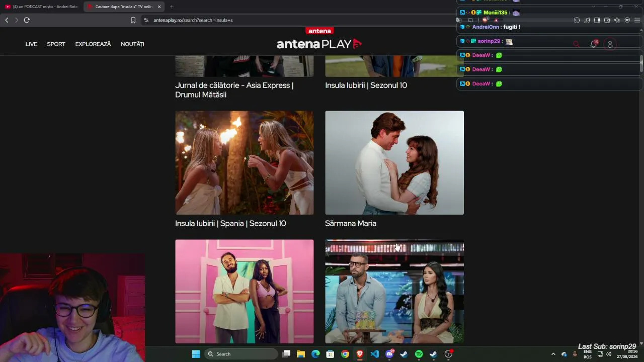Show hidden system tray icons

pyautogui.click(x=553, y=354)
